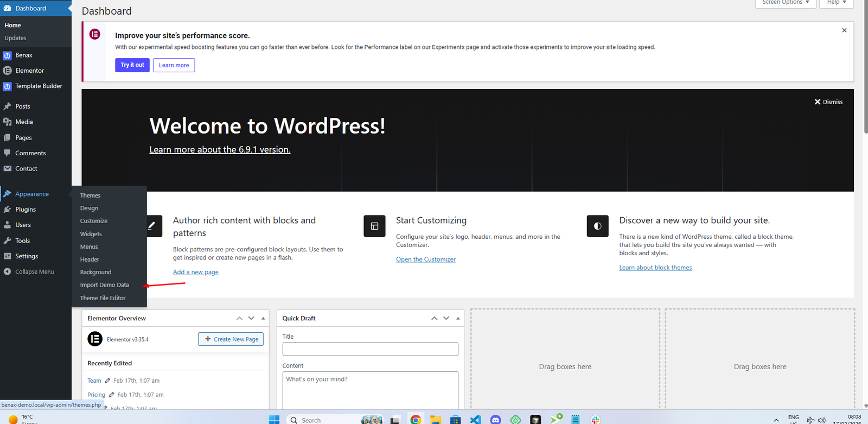The height and width of the screenshot is (424, 868).
Task: Click the Elementor logo icon in the notice
Action: click(95, 35)
